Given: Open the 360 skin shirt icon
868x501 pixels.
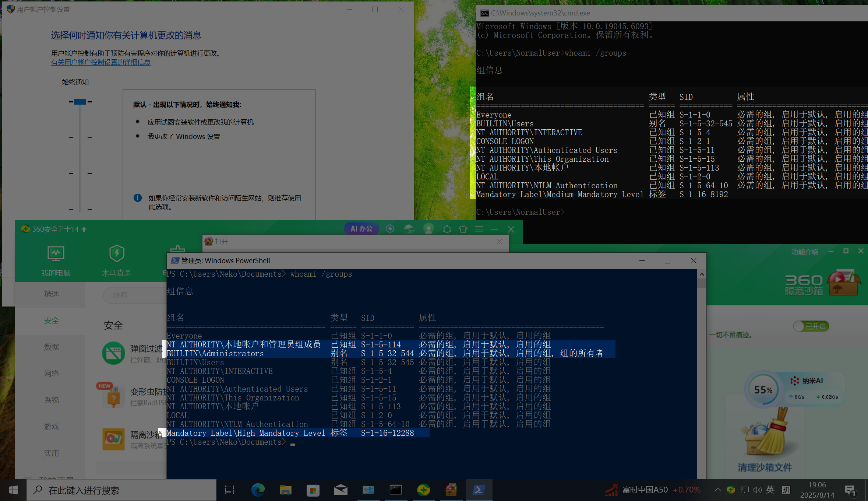Looking at the screenshot, I should (x=463, y=229).
